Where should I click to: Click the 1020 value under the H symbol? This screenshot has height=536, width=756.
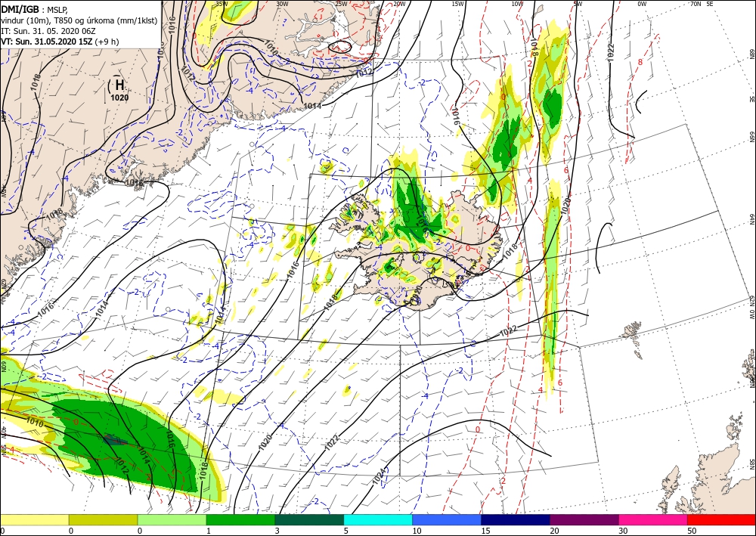pyautogui.click(x=119, y=98)
